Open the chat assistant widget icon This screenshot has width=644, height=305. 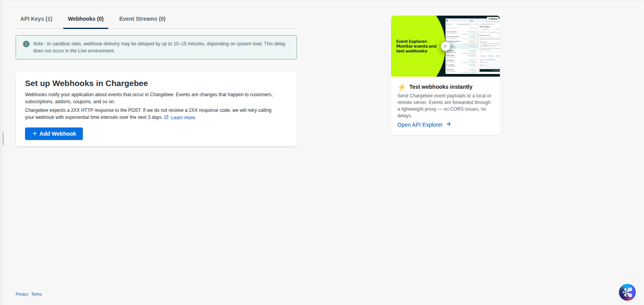point(627,292)
